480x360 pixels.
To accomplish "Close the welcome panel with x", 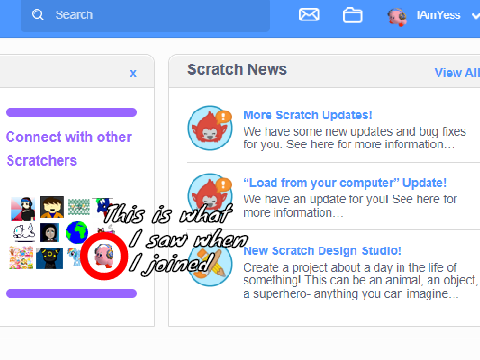I will (133, 73).
